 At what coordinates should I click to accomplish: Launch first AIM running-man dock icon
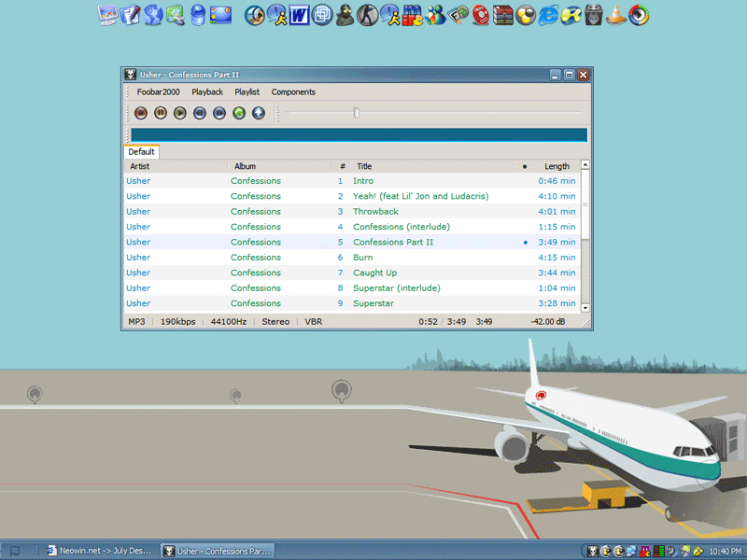276,15
